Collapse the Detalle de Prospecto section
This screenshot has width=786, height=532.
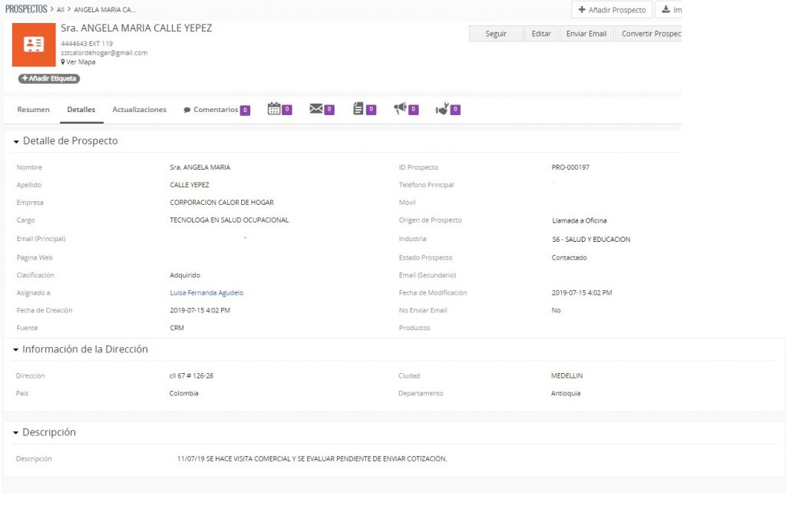16,142
